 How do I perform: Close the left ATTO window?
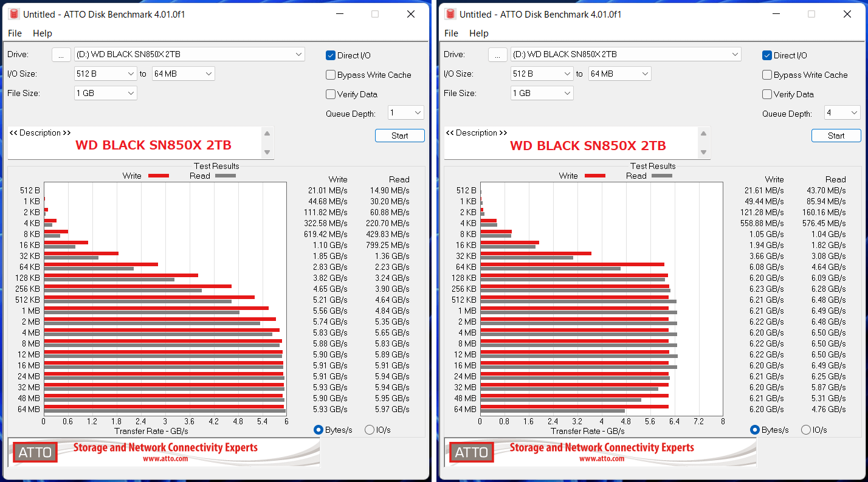412,14
